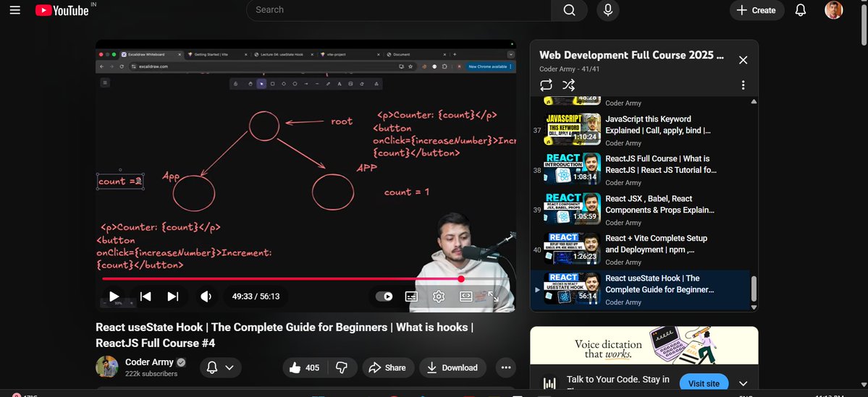Click the progress bar scrubber handle
The image size is (868, 397).
click(x=460, y=278)
